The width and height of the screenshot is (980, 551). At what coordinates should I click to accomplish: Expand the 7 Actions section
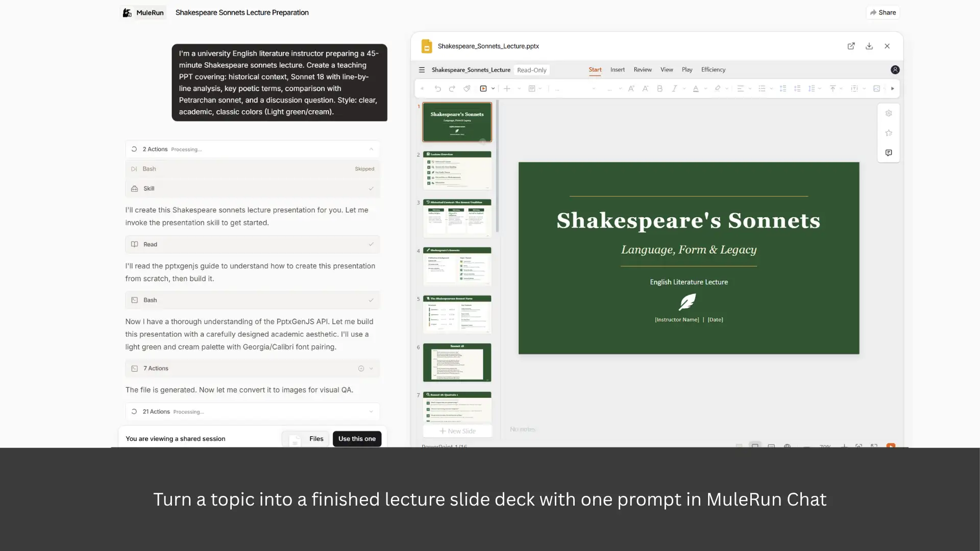[x=372, y=368]
